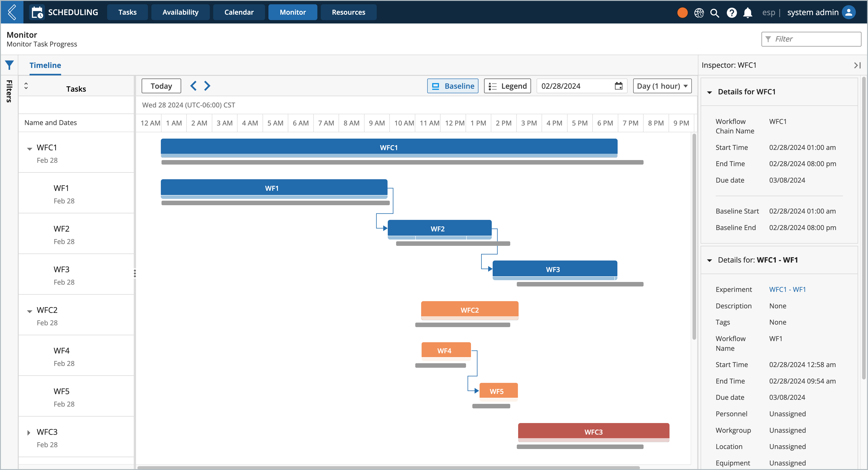Collapse the WFC1 tree row
Viewport: 868px width, 470px height.
coord(29,148)
